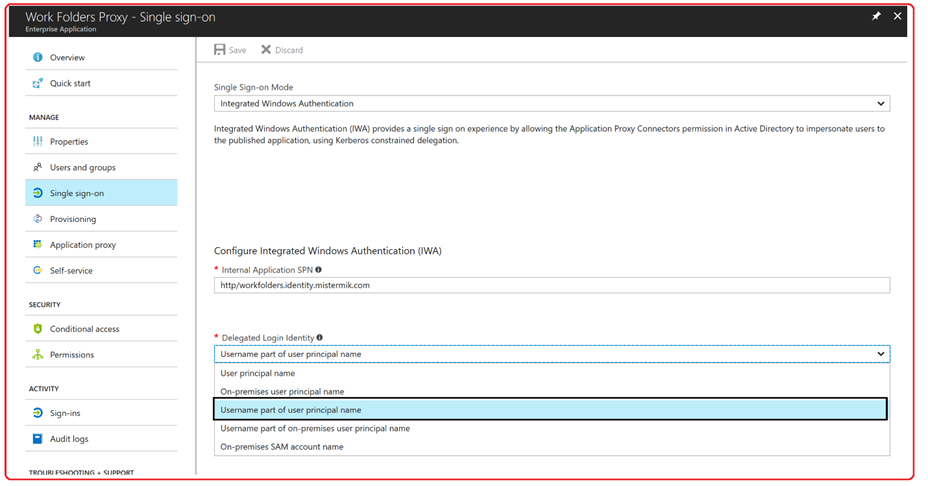The image size is (928, 486).
Task: Click the Provisioning icon
Action: click(x=38, y=219)
